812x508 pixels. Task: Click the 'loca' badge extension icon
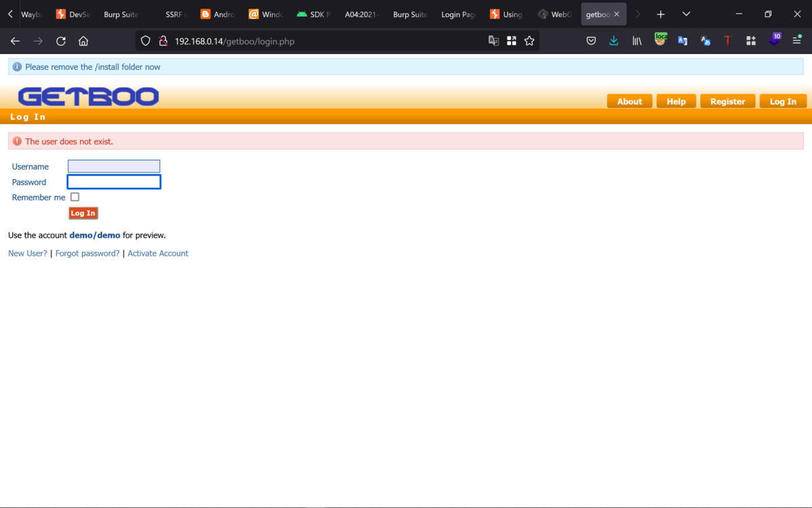click(x=660, y=40)
